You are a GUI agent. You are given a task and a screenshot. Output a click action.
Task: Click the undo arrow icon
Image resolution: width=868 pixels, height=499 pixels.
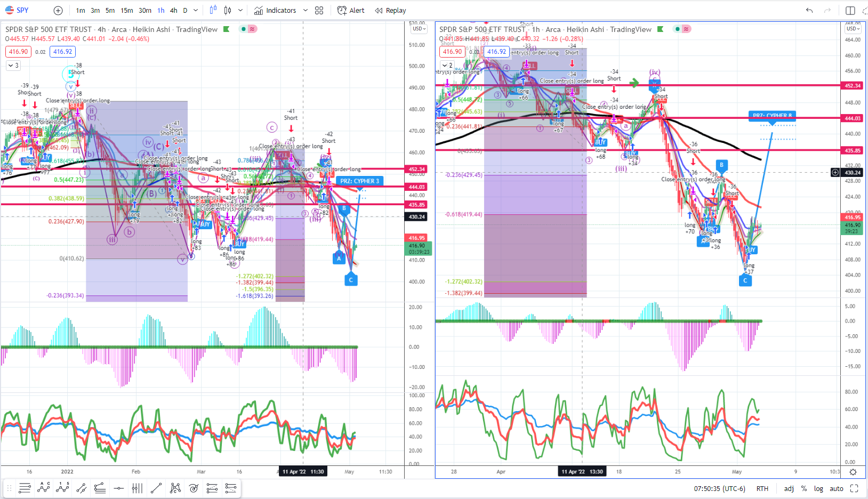[809, 10]
